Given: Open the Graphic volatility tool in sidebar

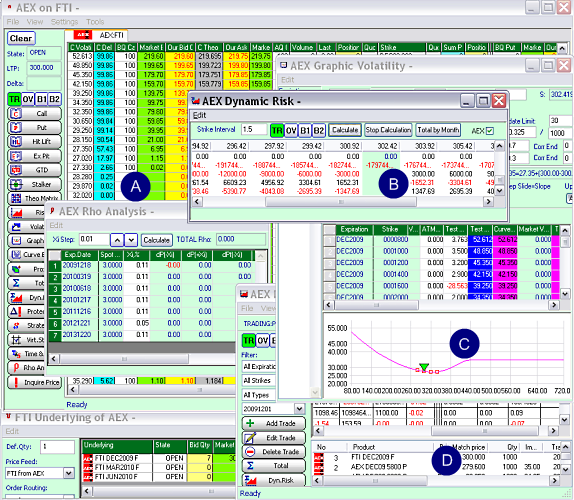Looking at the screenshot, I should pyautogui.click(x=26, y=240).
